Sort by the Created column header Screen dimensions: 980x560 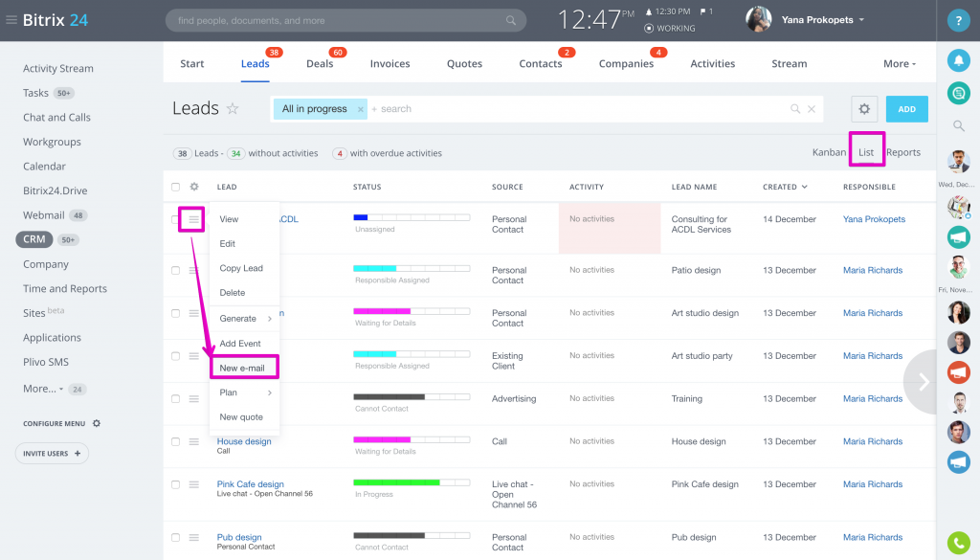(785, 187)
